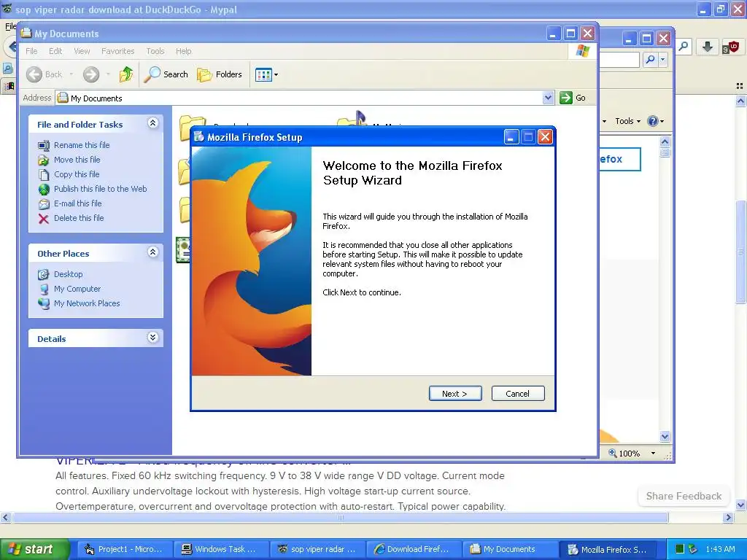
Task: Open My Computer in Other Places
Action: coord(77,289)
